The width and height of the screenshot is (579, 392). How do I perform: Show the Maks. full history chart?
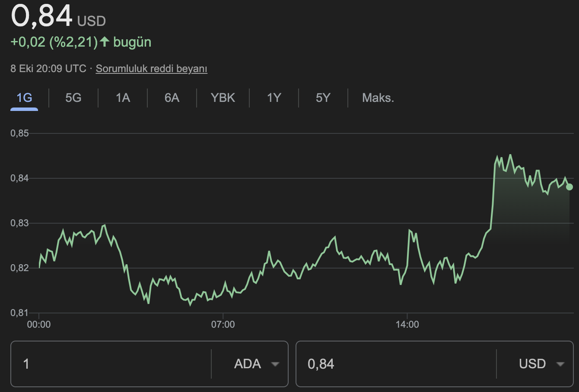coord(378,98)
